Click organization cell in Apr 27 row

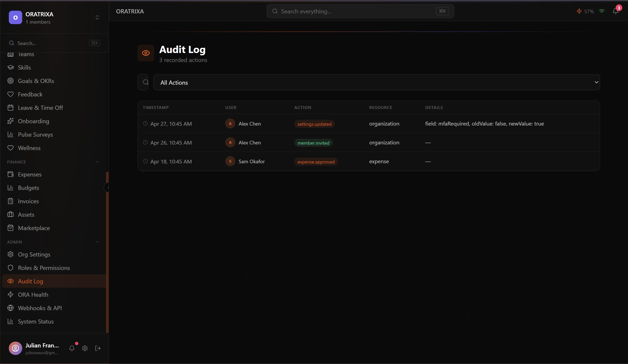pos(384,124)
